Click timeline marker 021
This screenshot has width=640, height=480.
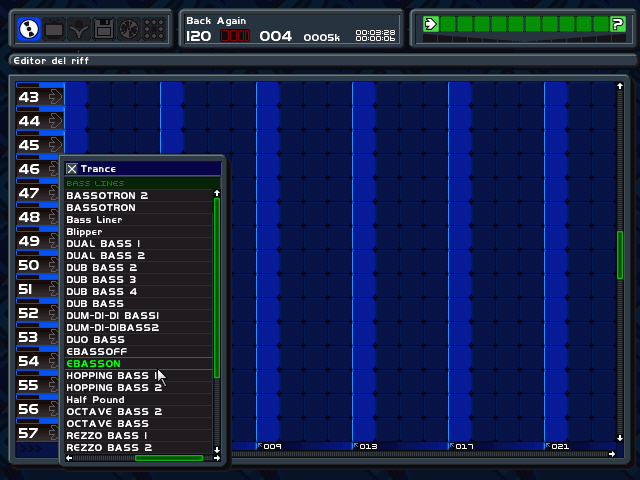point(557,446)
